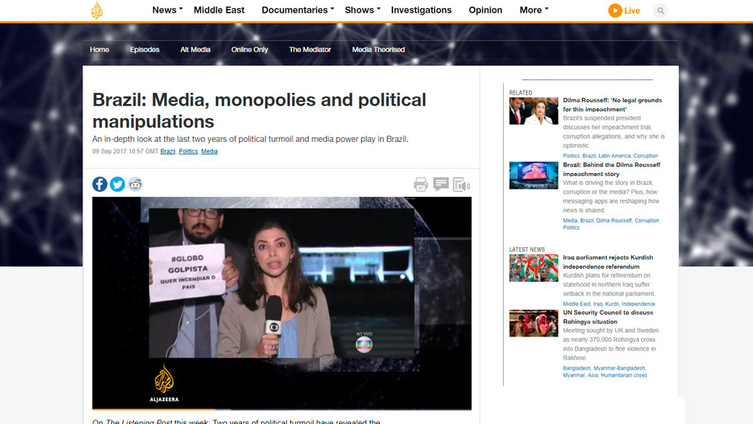Expand the Shows dropdown menu

pyautogui.click(x=362, y=10)
